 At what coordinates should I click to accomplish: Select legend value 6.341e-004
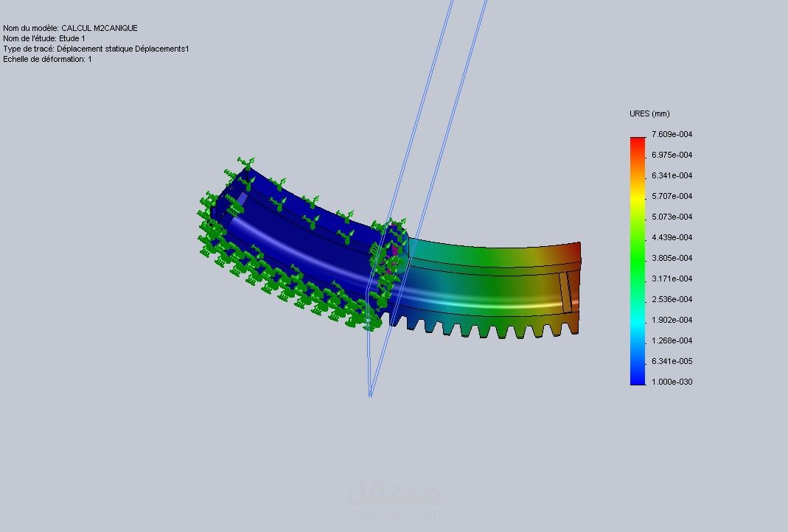click(672, 175)
